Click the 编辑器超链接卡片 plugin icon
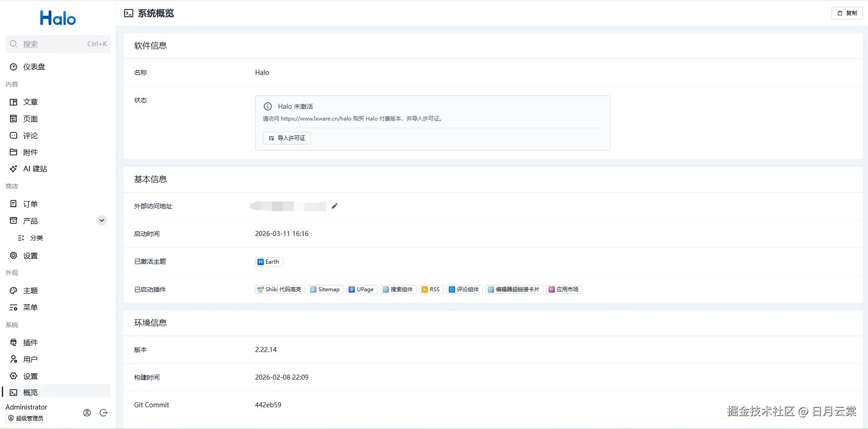The image size is (868, 429). 491,289
